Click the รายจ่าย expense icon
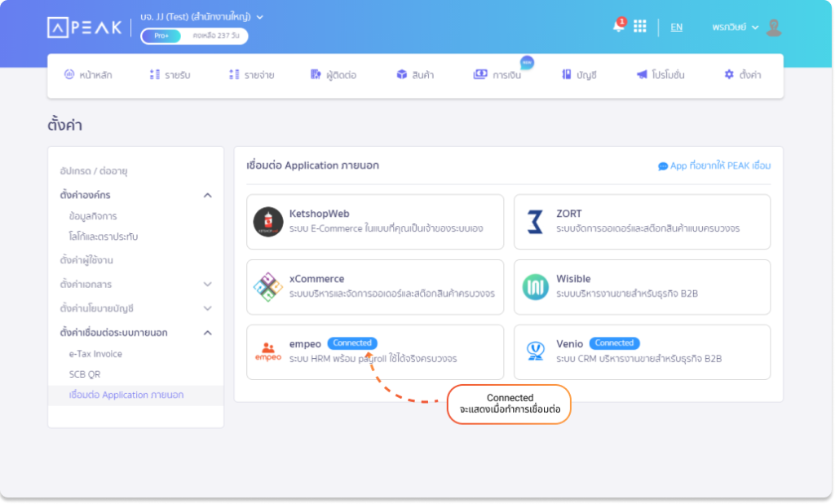This screenshot has width=835, height=504. 234,74
